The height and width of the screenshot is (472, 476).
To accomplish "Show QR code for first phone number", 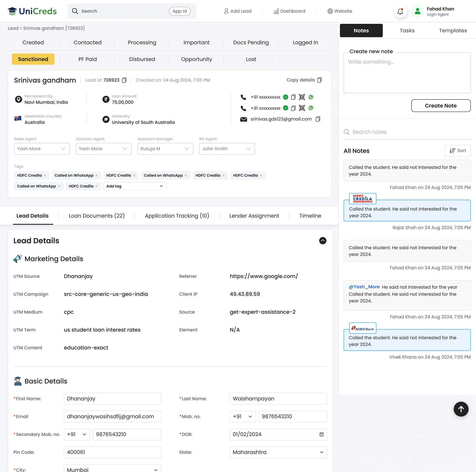I will pos(302,97).
